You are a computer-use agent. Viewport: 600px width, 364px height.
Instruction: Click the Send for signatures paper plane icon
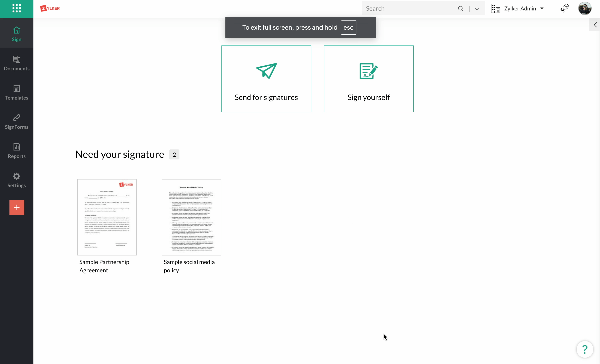point(266,71)
